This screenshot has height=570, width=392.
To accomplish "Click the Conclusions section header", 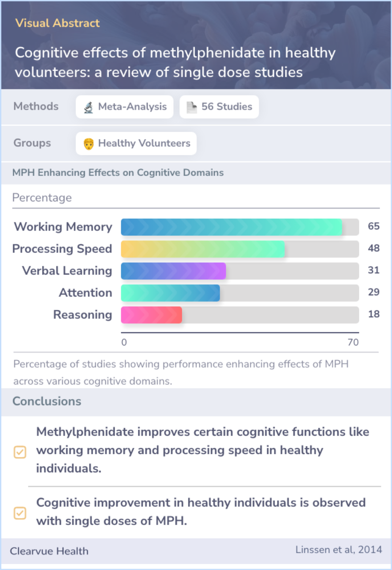I will [47, 401].
